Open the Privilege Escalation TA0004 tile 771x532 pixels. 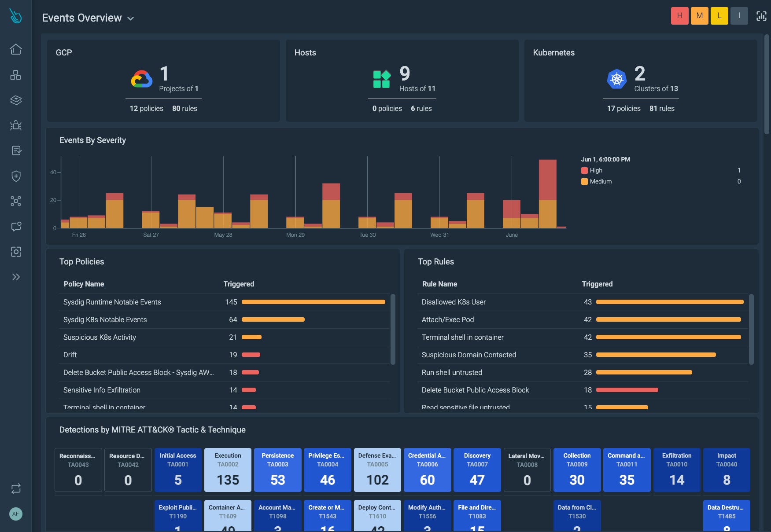pos(328,470)
